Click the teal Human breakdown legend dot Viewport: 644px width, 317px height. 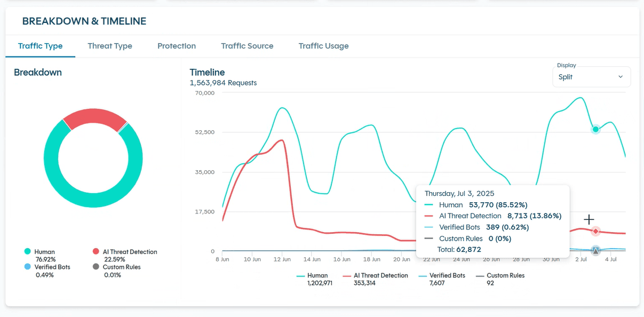28,251
